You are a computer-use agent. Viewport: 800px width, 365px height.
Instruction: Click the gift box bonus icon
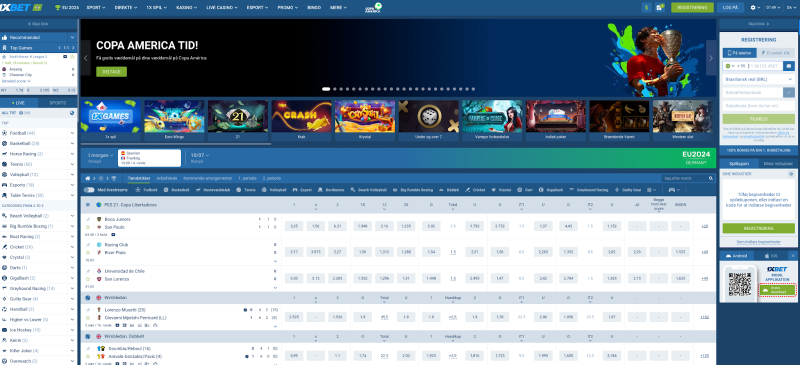pyautogui.click(x=659, y=8)
